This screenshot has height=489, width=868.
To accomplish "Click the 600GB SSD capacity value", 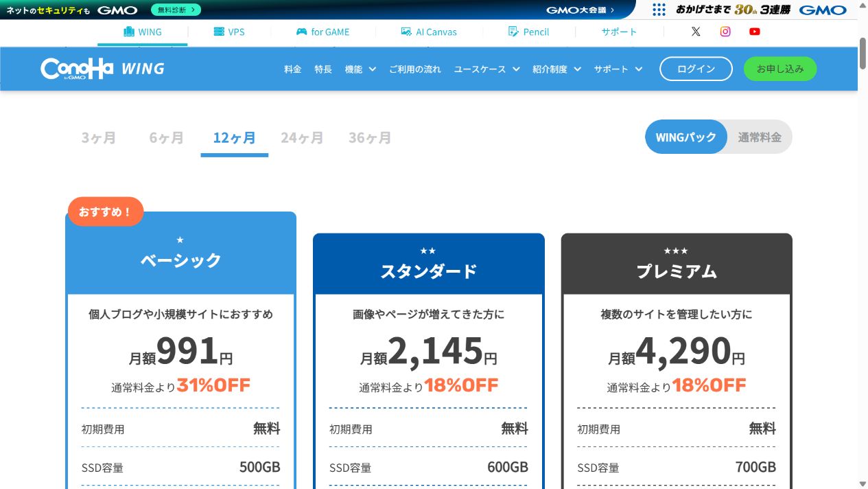I will (x=508, y=467).
